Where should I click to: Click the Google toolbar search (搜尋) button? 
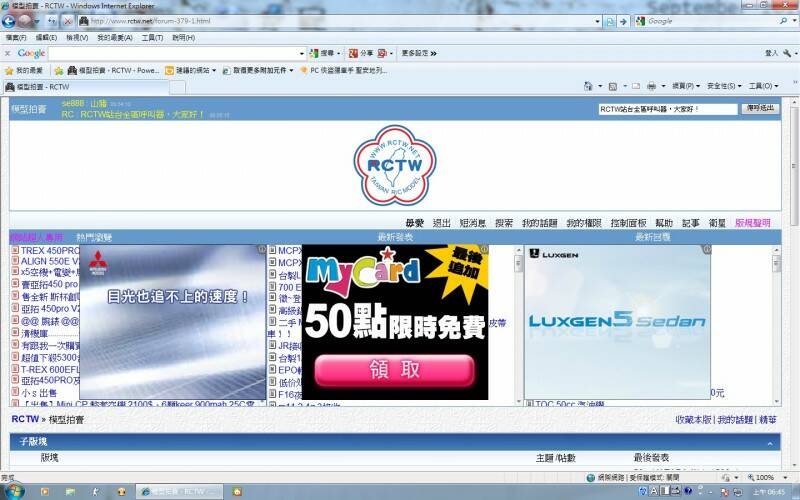[322, 53]
